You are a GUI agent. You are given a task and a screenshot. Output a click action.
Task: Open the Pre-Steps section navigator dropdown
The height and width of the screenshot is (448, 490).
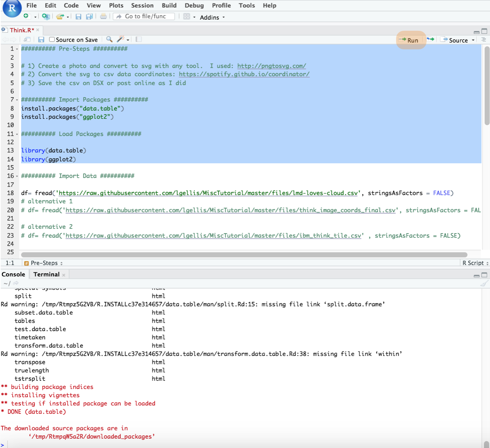(43, 263)
